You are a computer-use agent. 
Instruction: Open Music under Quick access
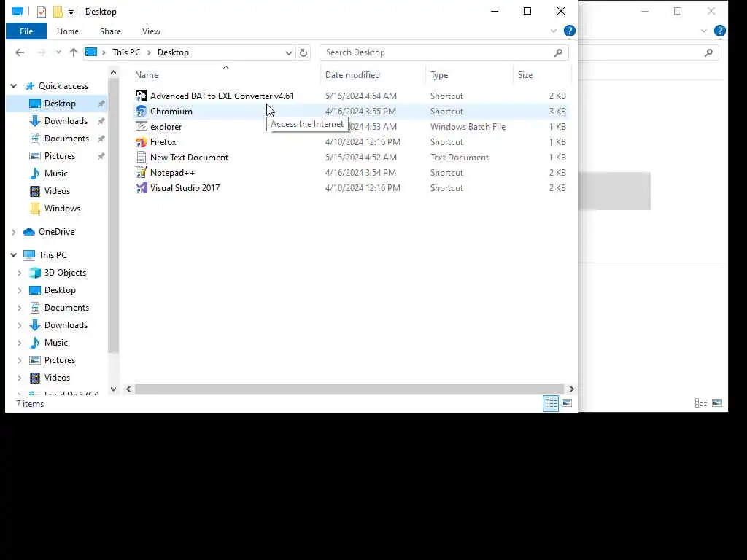coord(55,174)
